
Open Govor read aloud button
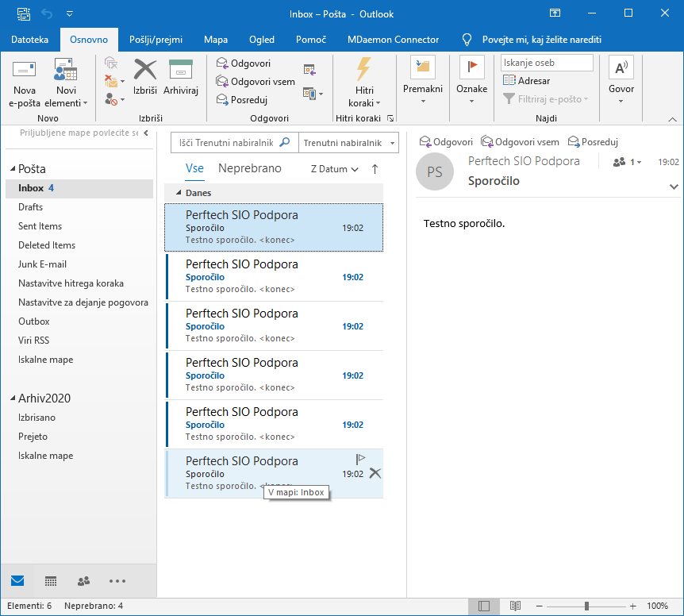(x=621, y=81)
